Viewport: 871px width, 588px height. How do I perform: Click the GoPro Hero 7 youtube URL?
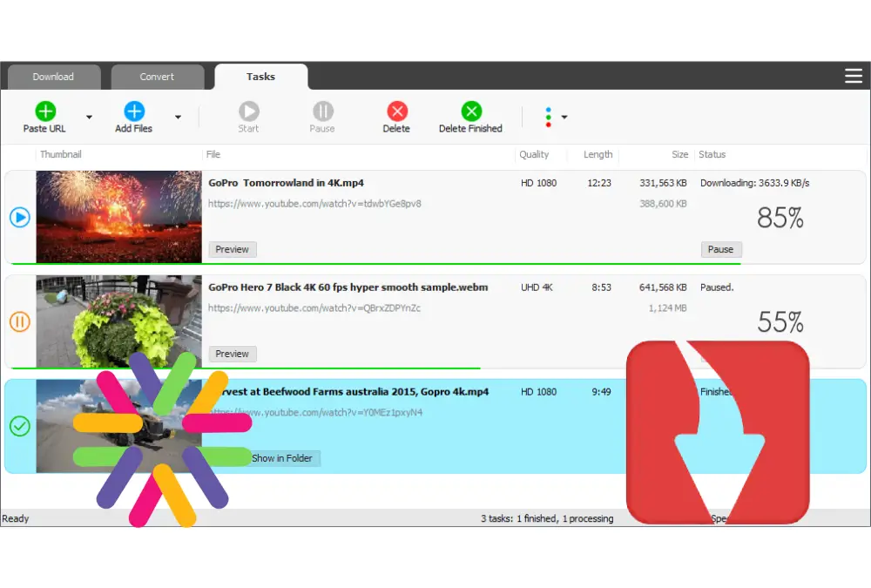[x=314, y=308]
